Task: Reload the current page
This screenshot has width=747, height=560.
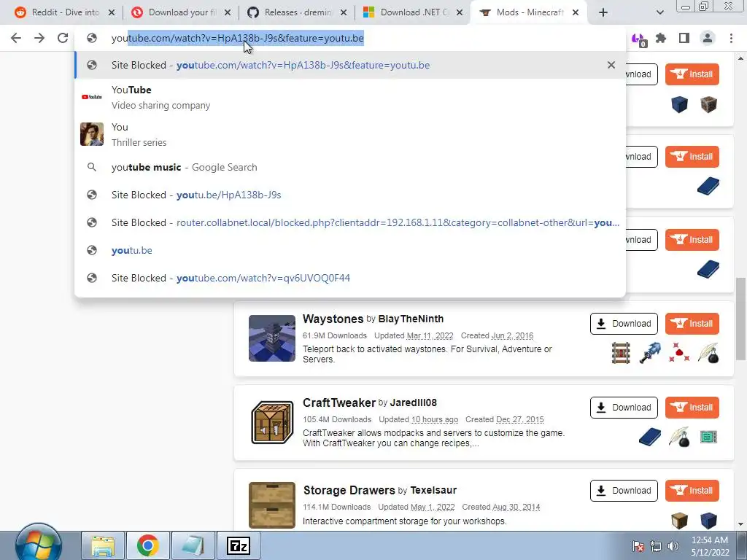Action: click(x=63, y=38)
